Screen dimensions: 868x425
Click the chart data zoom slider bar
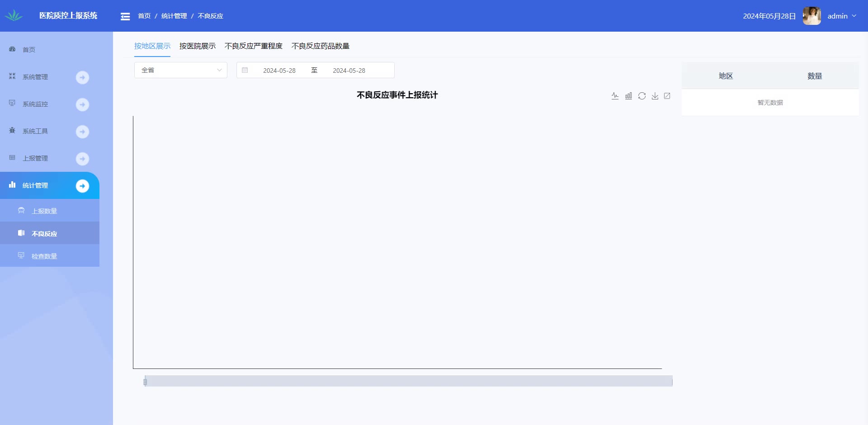click(409, 381)
